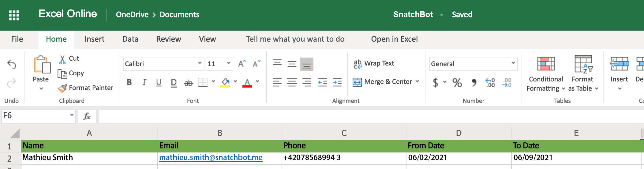Go to OneDrive breadcrumb link
Image resolution: width=644 pixels, height=169 pixels.
click(x=132, y=15)
